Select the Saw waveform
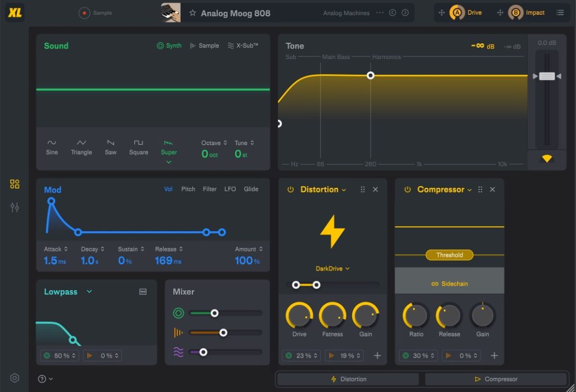Screen dimensions: 576x392 pos(110,147)
